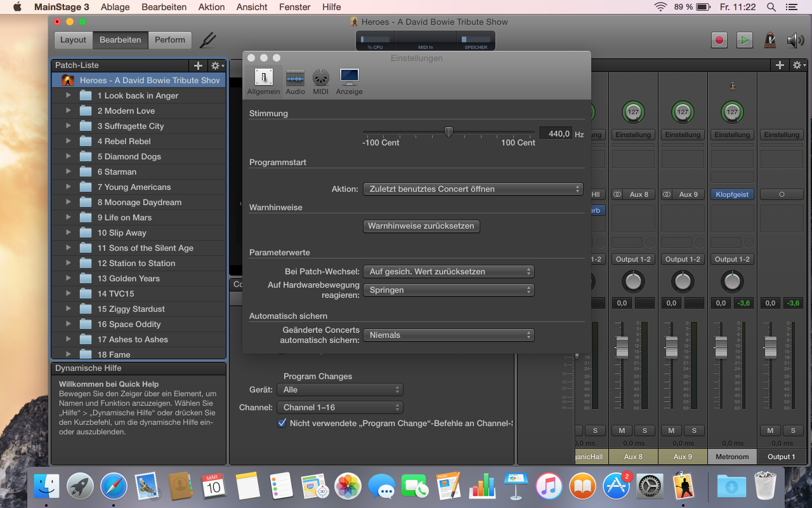Open the Aktion menu in menu bar

click(x=211, y=7)
